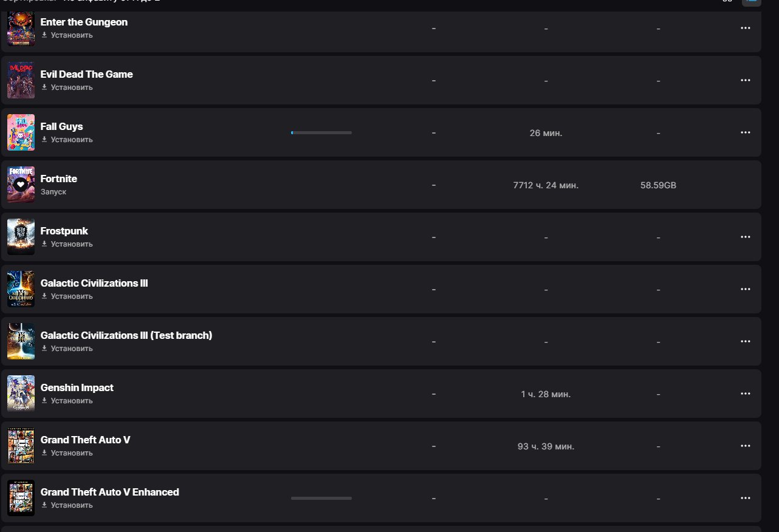Open the three-dot menu for Enter the Gungeon

746,28
